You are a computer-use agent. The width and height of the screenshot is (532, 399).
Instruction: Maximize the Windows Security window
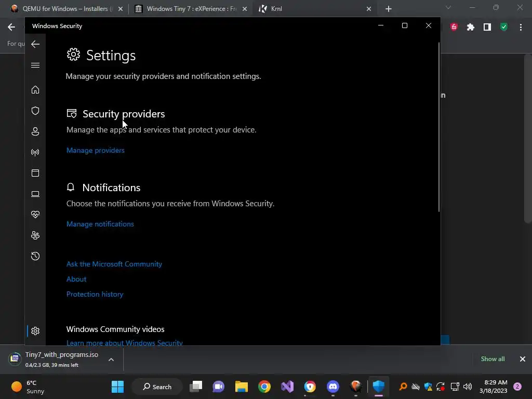pos(404,26)
